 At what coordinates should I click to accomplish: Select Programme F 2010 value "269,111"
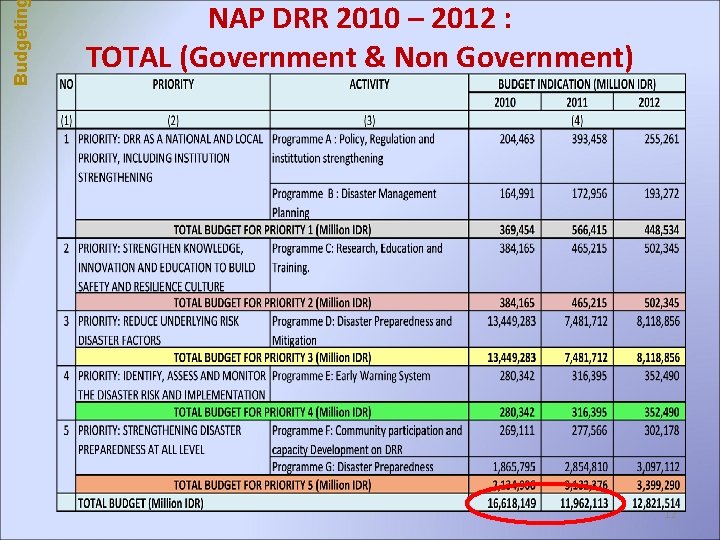click(x=517, y=430)
